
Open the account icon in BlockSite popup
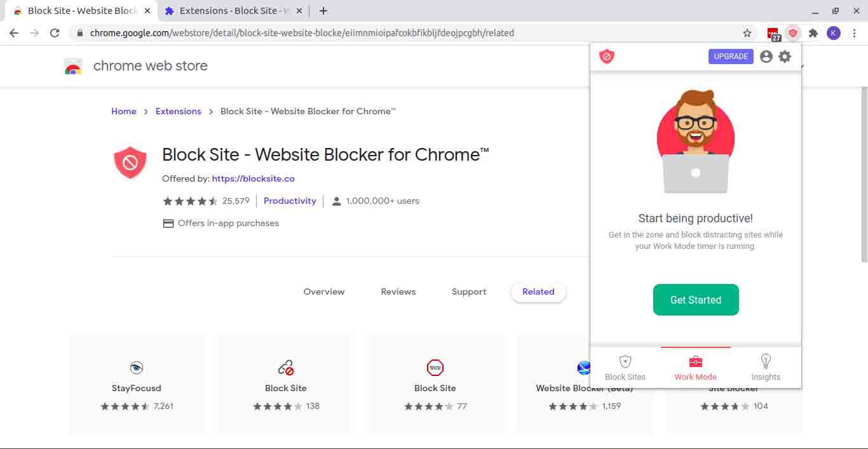click(x=766, y=57)
